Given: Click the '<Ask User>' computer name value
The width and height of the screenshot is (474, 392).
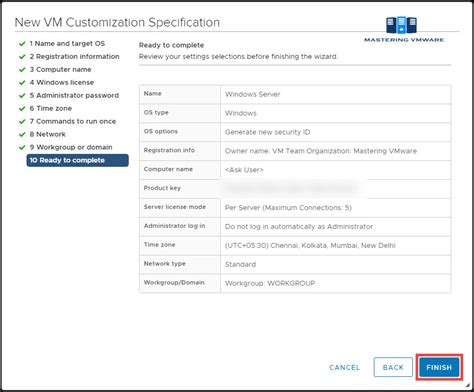Looking at the screenshot, I should (244, 170).
